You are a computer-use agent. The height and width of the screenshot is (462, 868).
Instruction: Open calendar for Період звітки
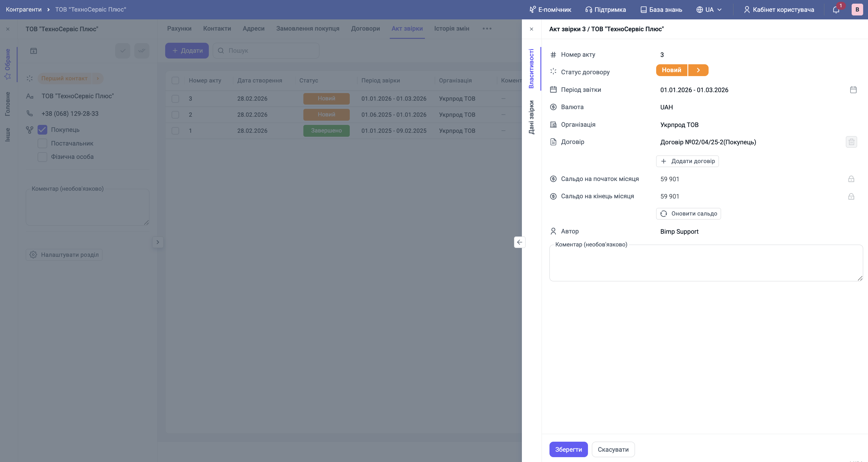853,90
